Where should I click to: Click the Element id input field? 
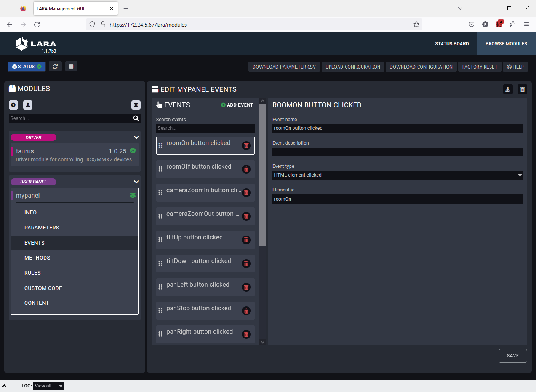[x=397, y=199]
